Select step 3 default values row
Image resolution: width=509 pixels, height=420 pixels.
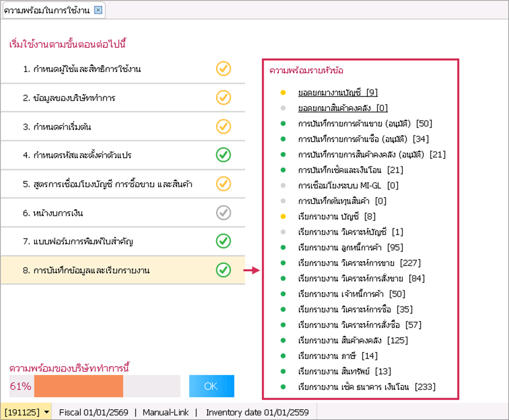pos(123,127)
